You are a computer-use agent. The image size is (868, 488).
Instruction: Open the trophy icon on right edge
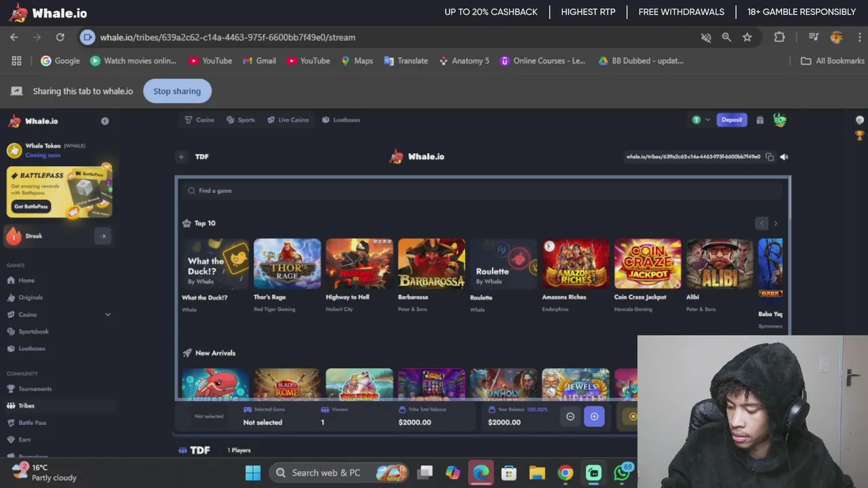(860, 136)
